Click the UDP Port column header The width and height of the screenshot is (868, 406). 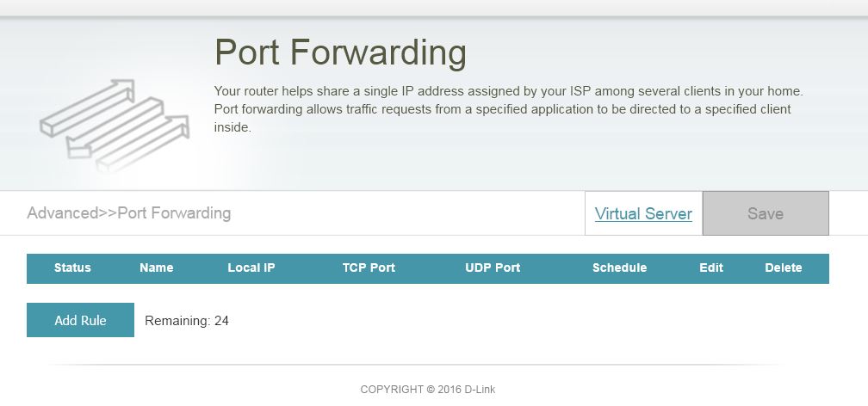493,268
